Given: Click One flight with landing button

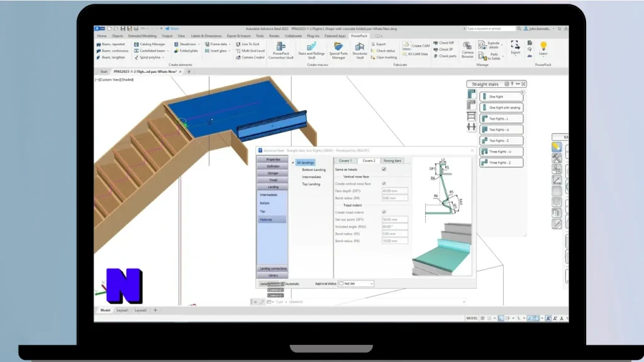Looking at the screenshot, I should [501, 107].
